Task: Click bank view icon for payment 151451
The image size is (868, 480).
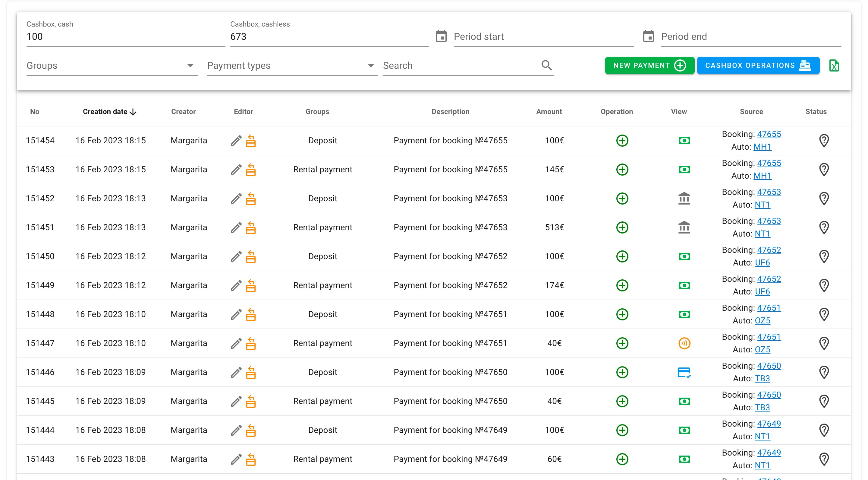Action: 684,227
